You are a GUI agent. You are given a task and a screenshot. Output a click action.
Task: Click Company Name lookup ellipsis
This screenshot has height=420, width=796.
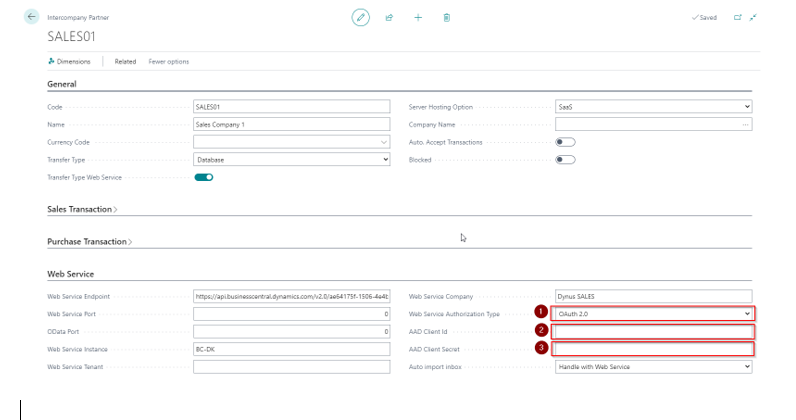745,124
